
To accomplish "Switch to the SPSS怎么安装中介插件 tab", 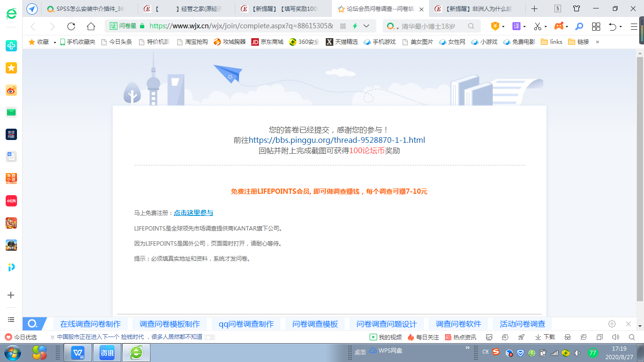I will (90, 9).
